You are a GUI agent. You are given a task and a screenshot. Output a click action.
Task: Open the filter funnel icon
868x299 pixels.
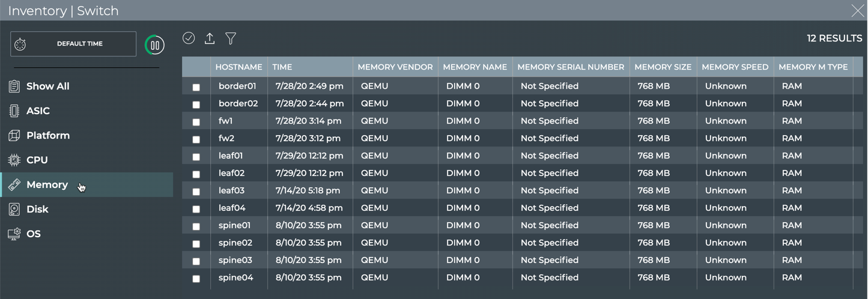[x=231, y=38]
